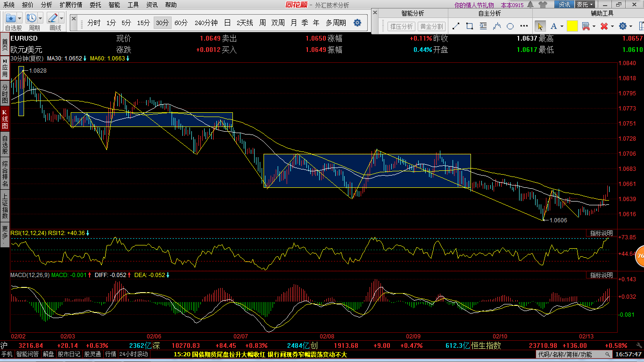
Task: Switch to 5分 period
Action: 126,23
